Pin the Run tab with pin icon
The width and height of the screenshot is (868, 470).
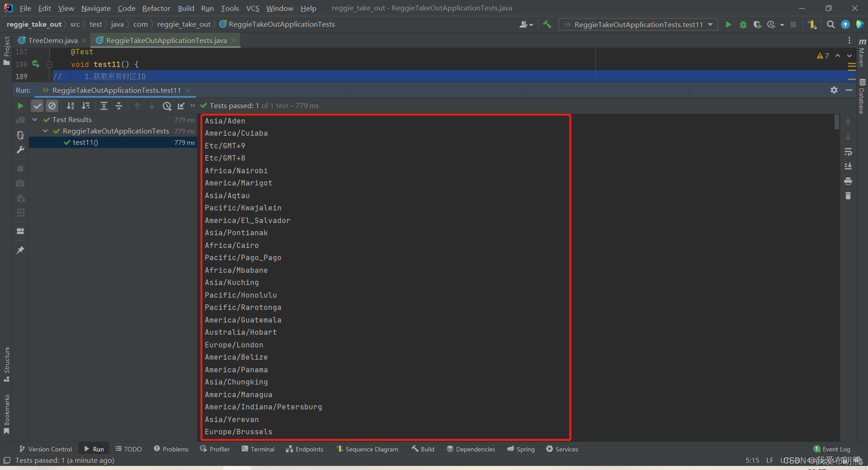pyautogui.click(x=20, y=250)
